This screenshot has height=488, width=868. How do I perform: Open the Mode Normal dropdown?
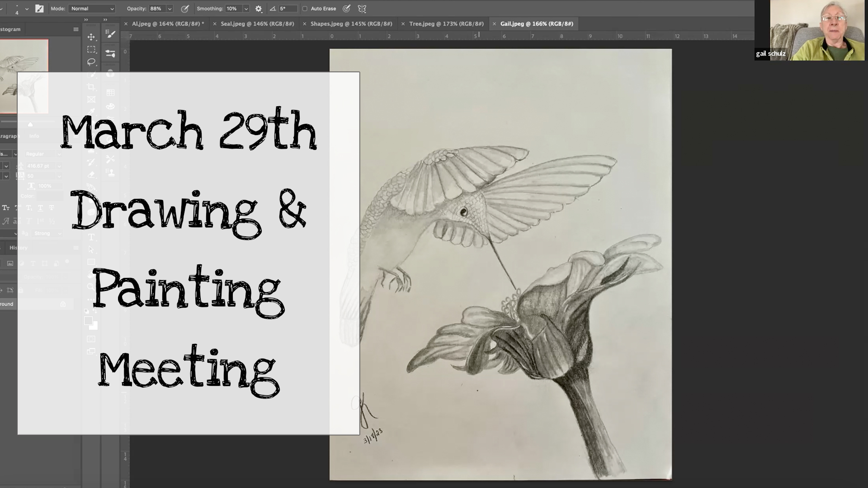click(x=92, y=9)
